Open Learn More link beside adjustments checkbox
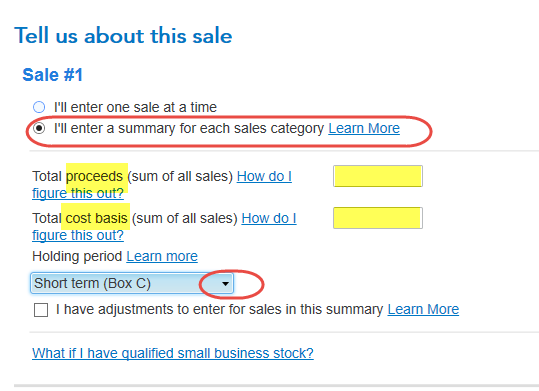This screenshot has width=539, height=391. click(423, 309)
